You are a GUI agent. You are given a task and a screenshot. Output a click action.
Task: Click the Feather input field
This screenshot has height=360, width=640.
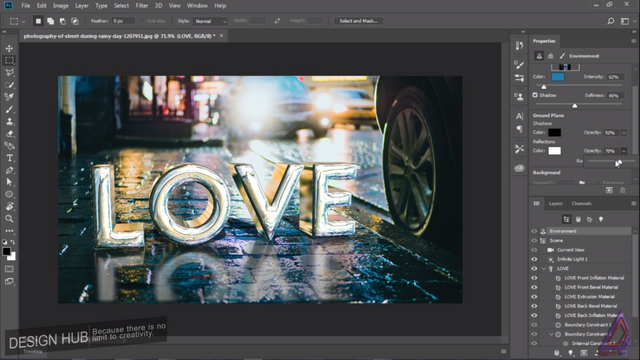point(123,21)
